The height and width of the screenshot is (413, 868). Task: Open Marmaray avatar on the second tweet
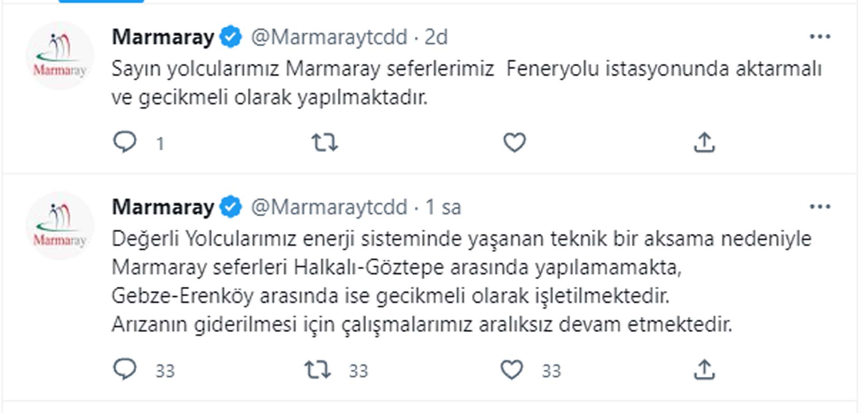pyautogui.click(x=60, y=226)
